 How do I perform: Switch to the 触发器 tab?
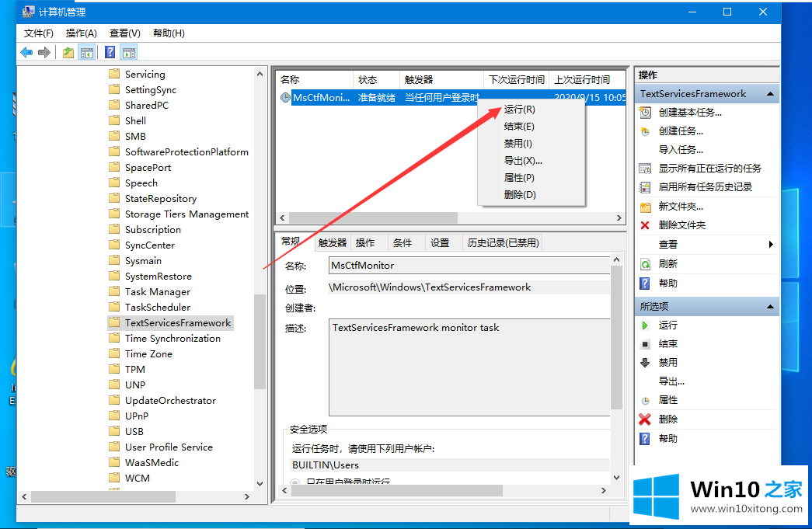[333, 243]
